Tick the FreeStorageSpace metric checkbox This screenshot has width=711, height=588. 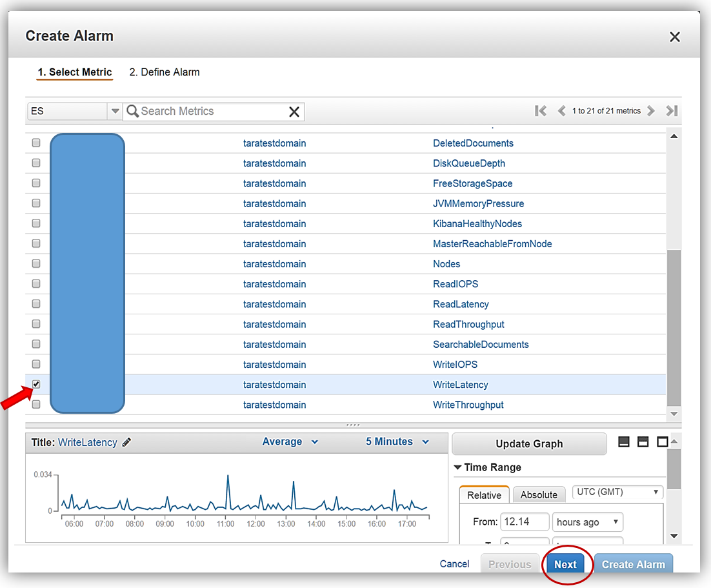36,183
